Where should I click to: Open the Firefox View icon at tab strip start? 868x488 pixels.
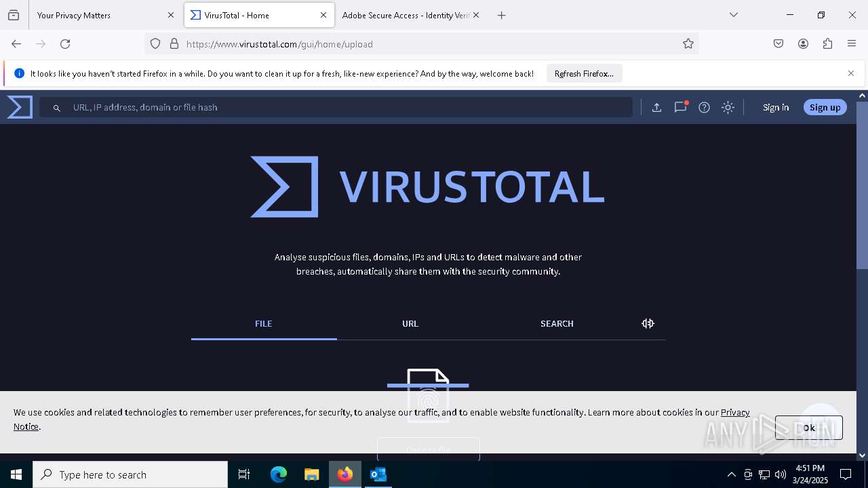point(14,15)
